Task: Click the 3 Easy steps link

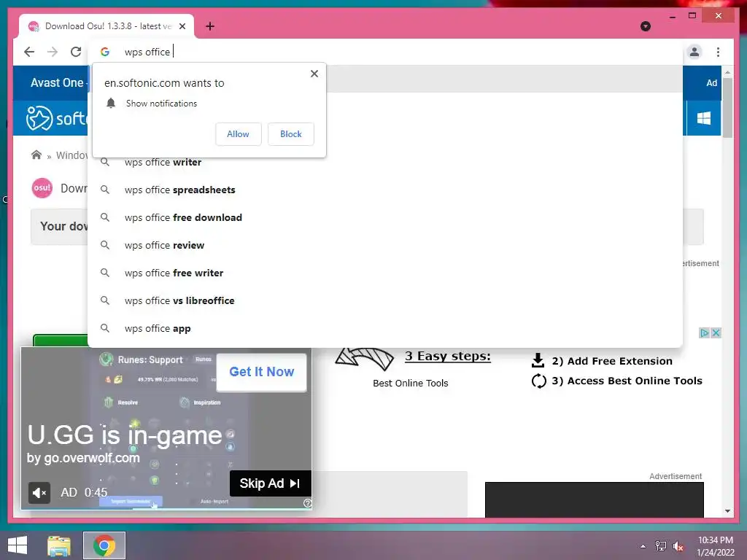Action: coord(447,356)
